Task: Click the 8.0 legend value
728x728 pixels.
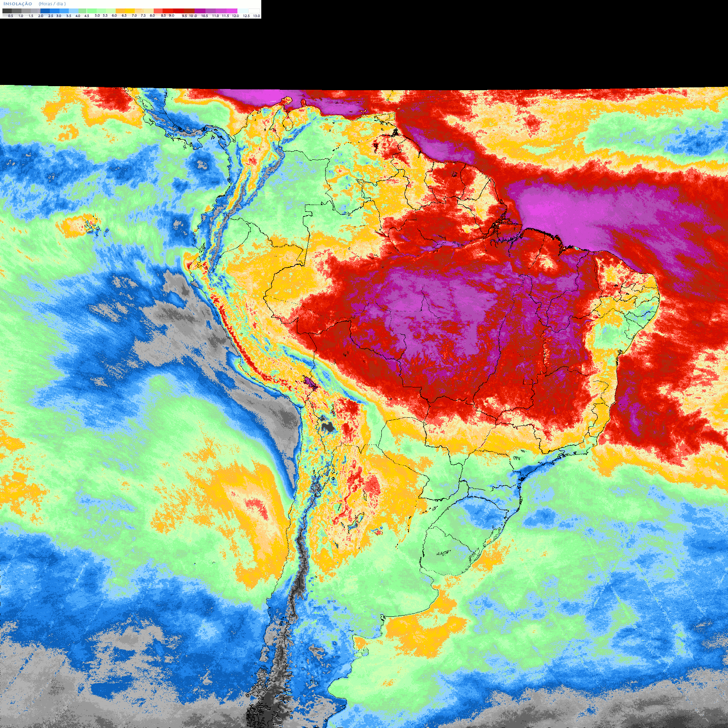Action: (x=152, y=15)
